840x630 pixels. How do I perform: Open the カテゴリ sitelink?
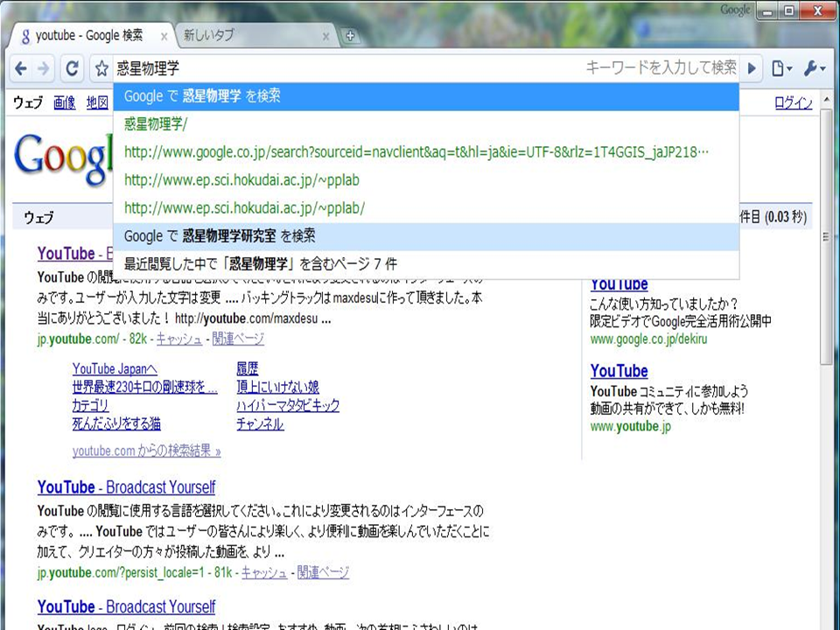[x=90, y=405]
